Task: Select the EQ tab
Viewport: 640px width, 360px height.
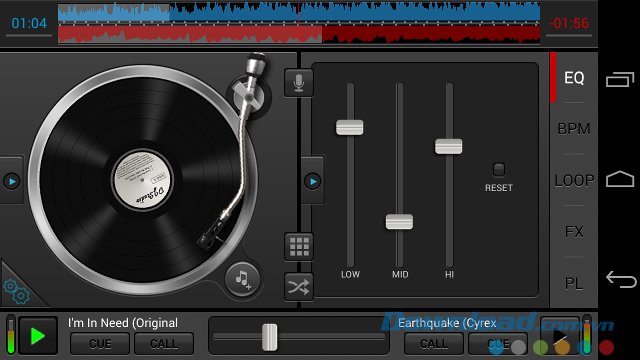Action: pos(574,78)
